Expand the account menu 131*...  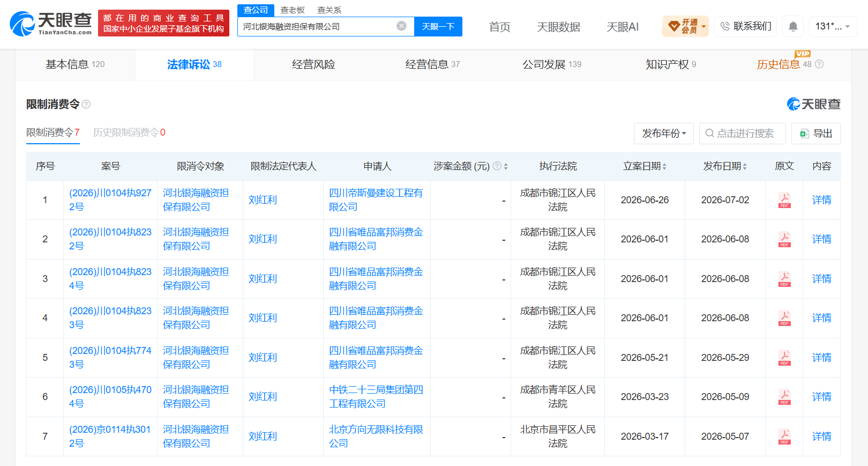(x=833, y=26)
